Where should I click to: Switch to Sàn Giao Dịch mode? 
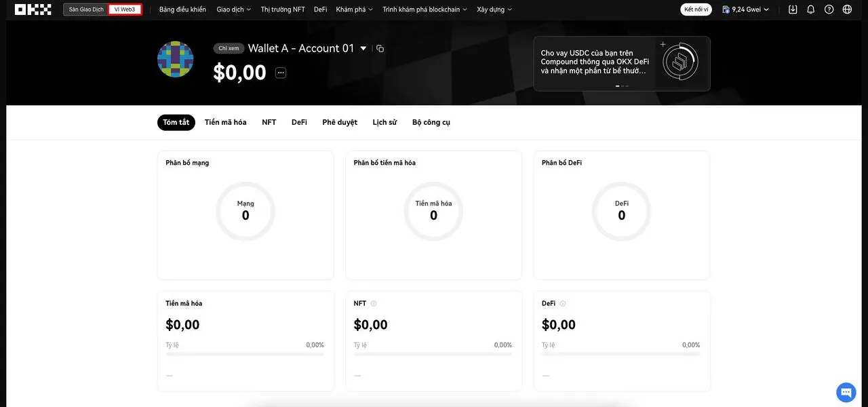(86, 9)
